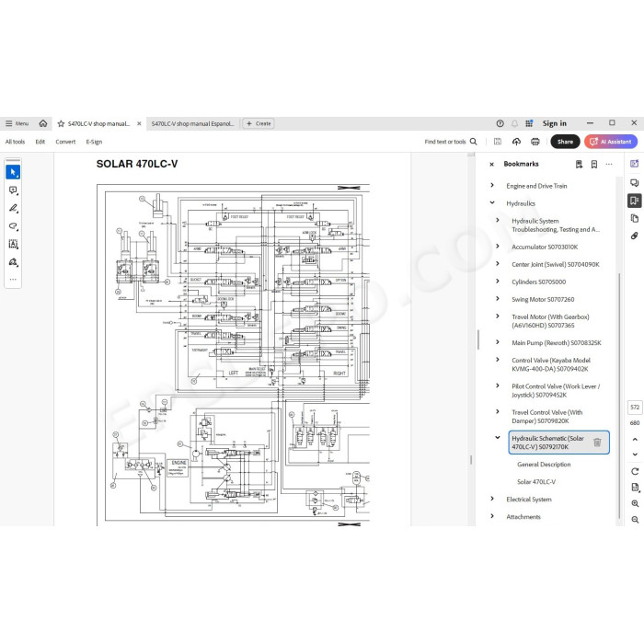The image size is (644, 644).
Task: Open General Description bookmark
Action: (x=544, y=465)
